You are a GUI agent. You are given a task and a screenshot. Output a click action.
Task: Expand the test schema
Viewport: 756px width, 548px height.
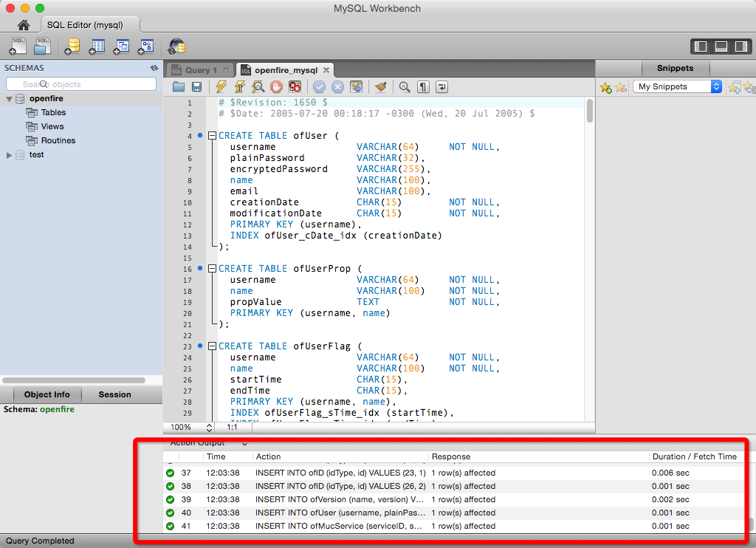point(9,155)
